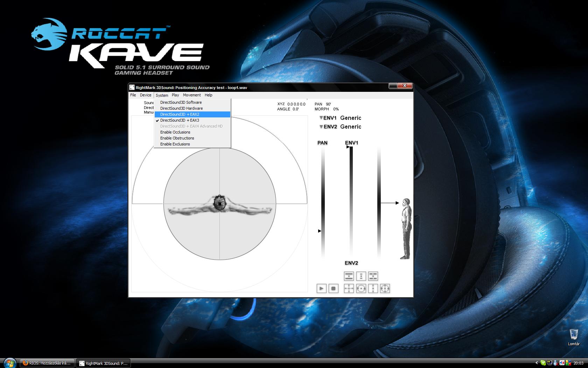This screenshot has width=588, height=368.
Task: Choose the circle-with-cross movement icon
Action: (385, 288)
